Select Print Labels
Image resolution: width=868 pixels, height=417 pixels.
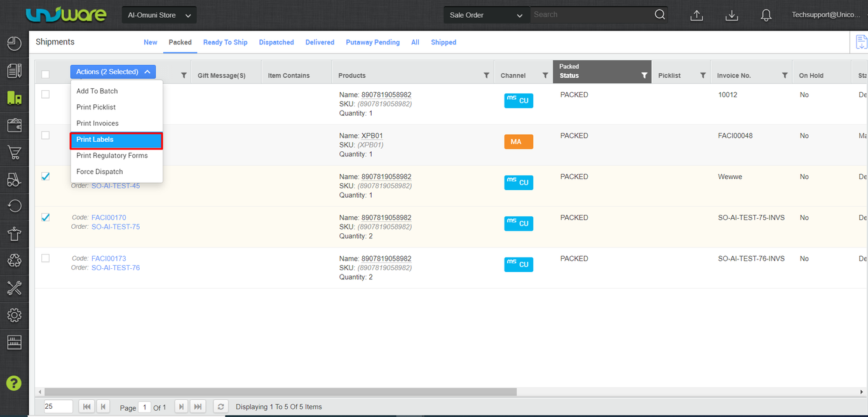click(x=117, y=140)
